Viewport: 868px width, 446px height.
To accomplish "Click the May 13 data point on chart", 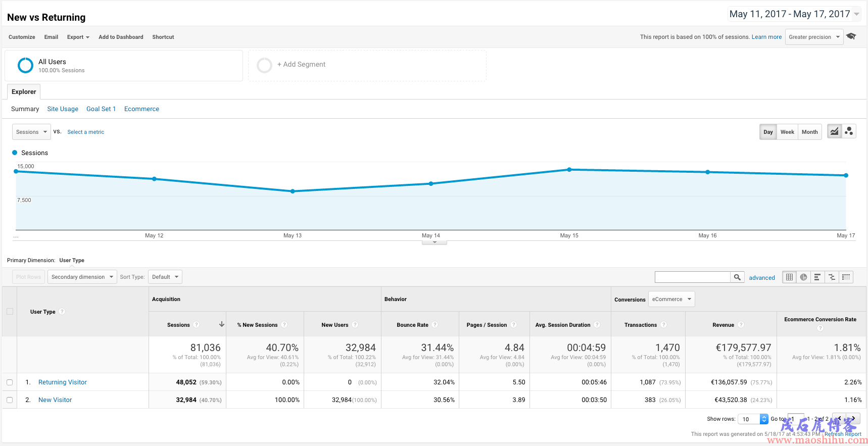I will click(x=293, y=191).
